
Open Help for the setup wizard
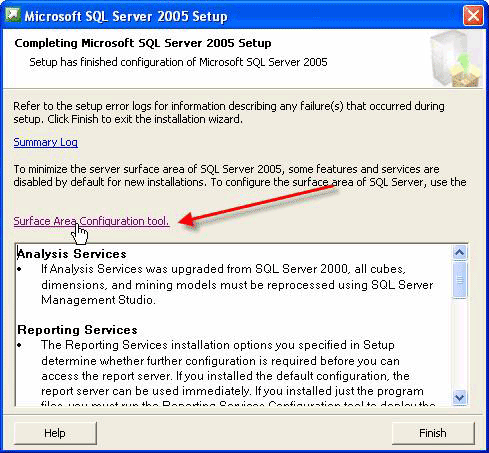[55, 433]
